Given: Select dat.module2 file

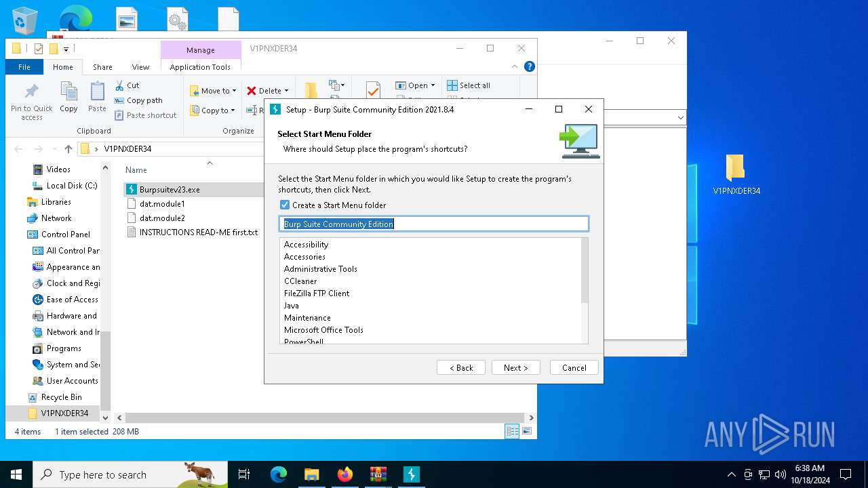Looking at the screenshot, I should pos(162,218).
